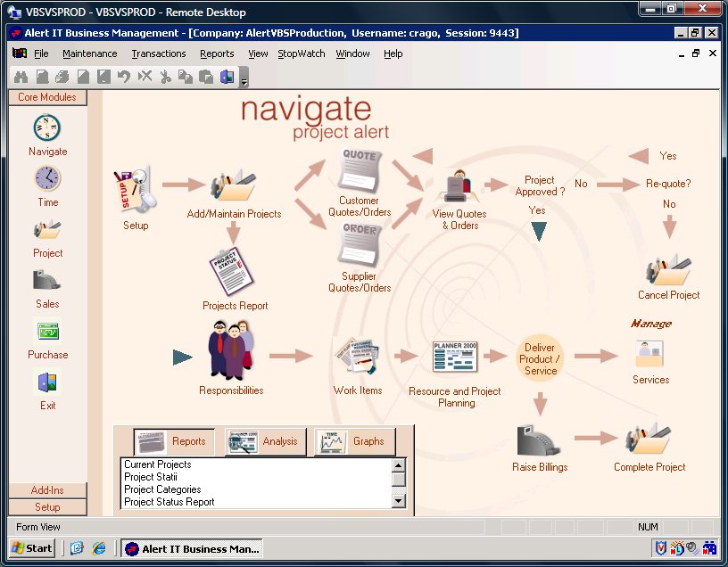Click the Re-quote? decision label
This screenshot has height=567, width=728.
pos(668,184)
